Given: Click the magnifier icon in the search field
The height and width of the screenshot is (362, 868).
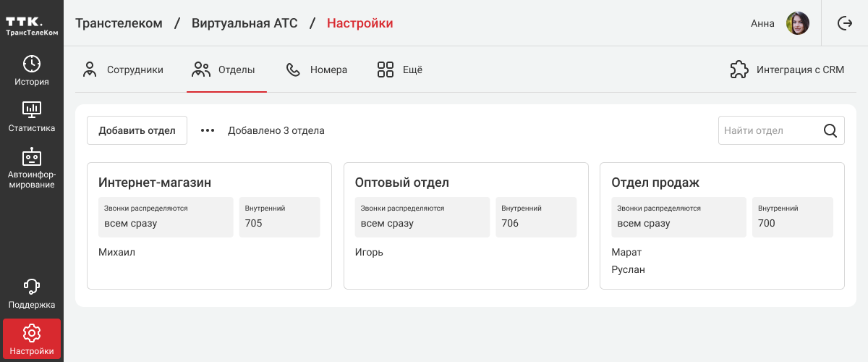Looking at the screenshot, I should point(830,131).
